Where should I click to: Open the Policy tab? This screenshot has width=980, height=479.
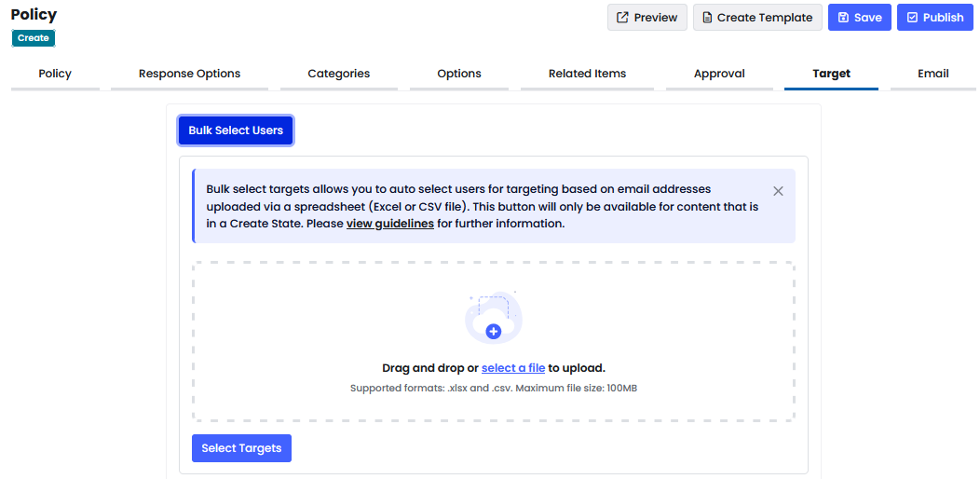click(55, 74)
